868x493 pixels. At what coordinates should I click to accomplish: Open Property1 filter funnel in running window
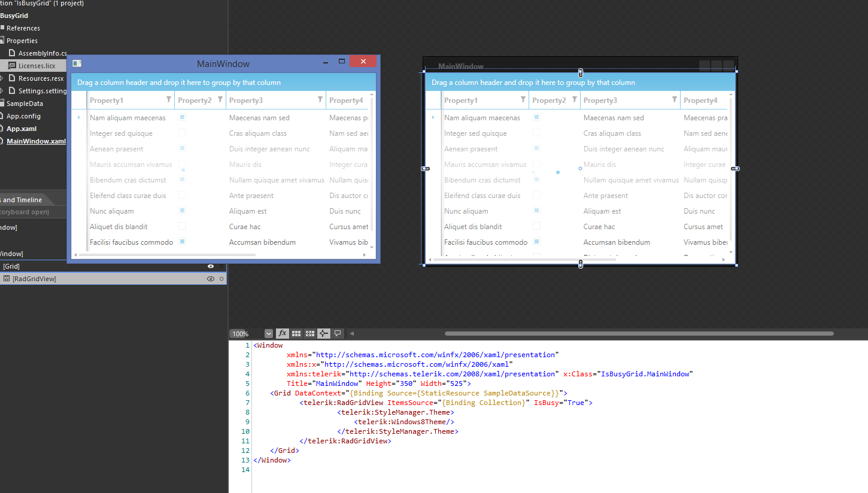pos(169,100)
